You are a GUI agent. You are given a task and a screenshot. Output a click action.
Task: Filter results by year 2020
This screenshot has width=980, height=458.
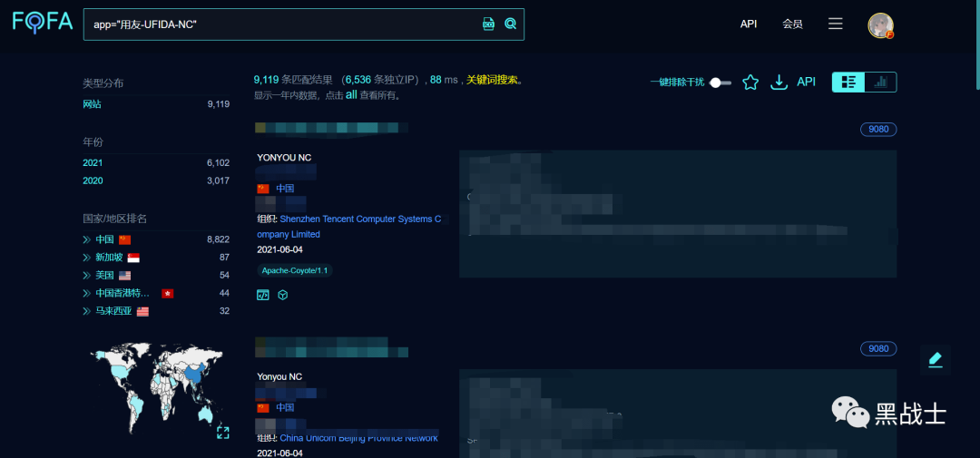coord(93,180)
